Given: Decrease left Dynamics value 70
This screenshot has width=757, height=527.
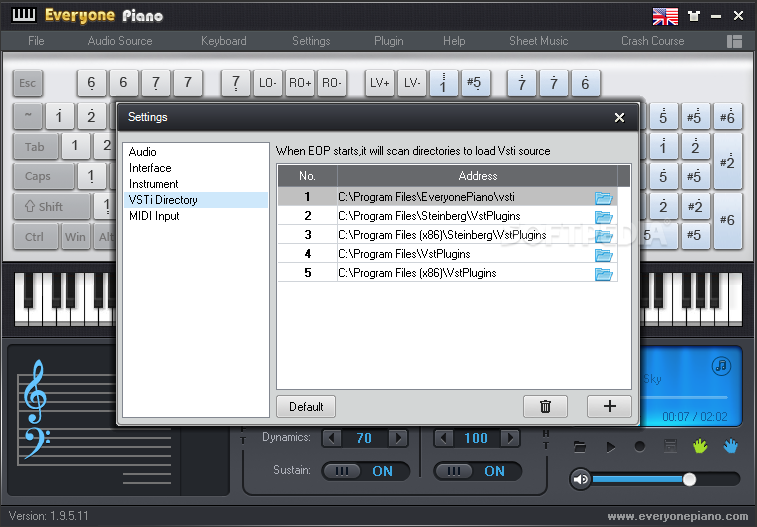Looking at the screenshot, I should click(x=331, y=438).
